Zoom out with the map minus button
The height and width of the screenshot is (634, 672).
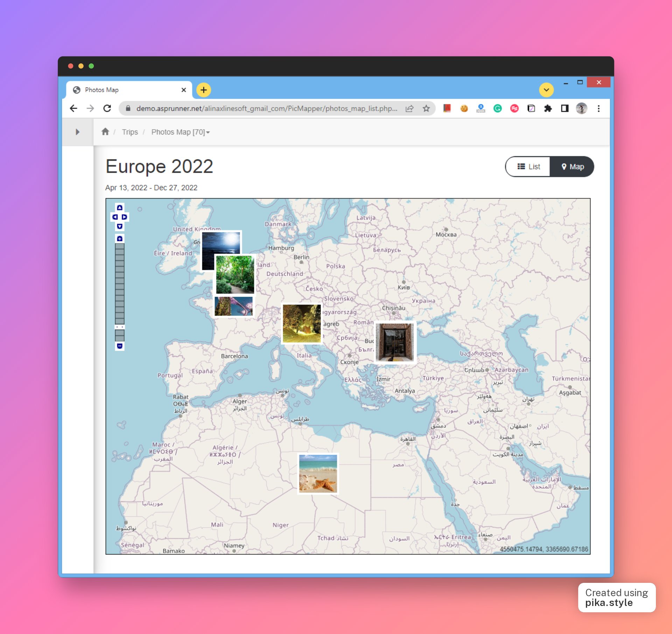pos(120,346)
